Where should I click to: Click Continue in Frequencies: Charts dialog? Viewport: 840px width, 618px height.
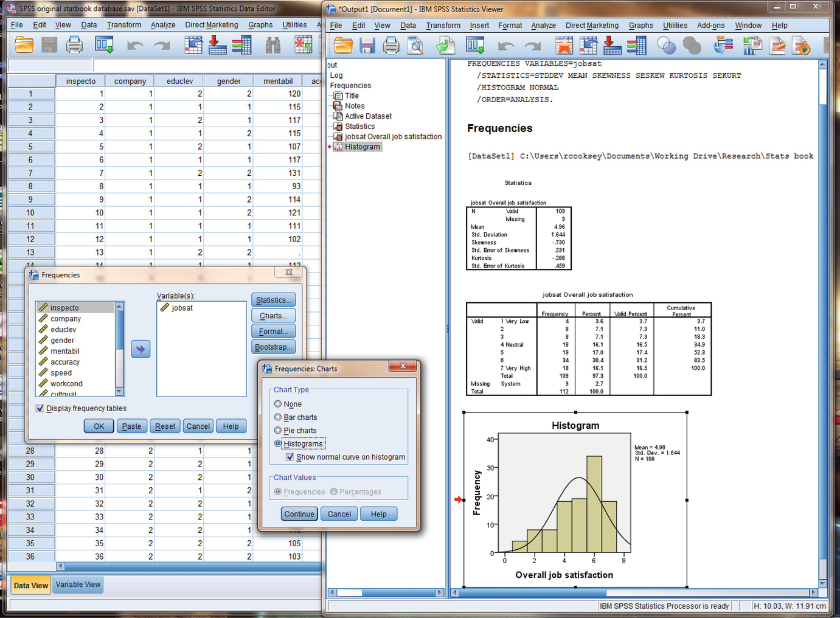(299, 514)
